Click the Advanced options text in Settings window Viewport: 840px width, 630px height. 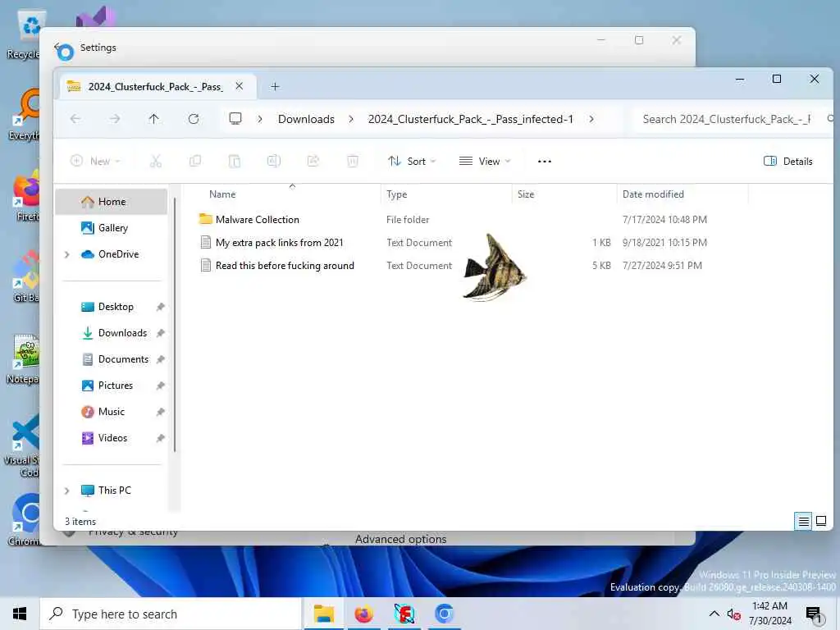400,539
